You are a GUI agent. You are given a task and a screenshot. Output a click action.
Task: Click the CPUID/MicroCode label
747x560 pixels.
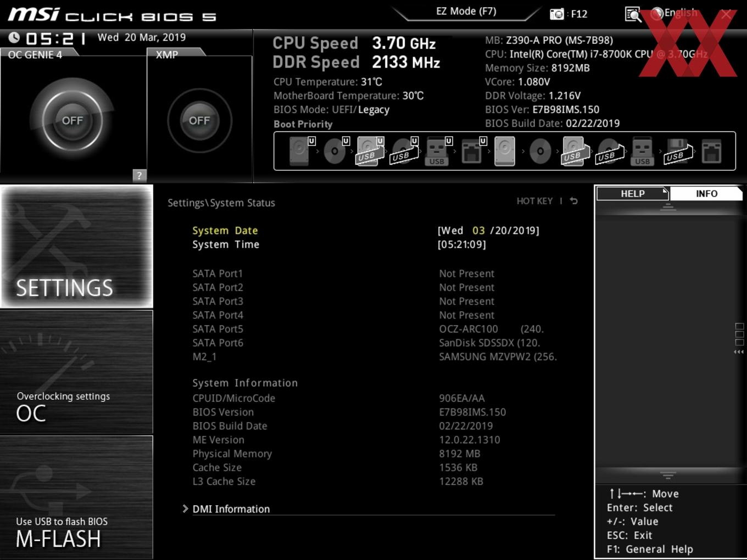(234, 398)
